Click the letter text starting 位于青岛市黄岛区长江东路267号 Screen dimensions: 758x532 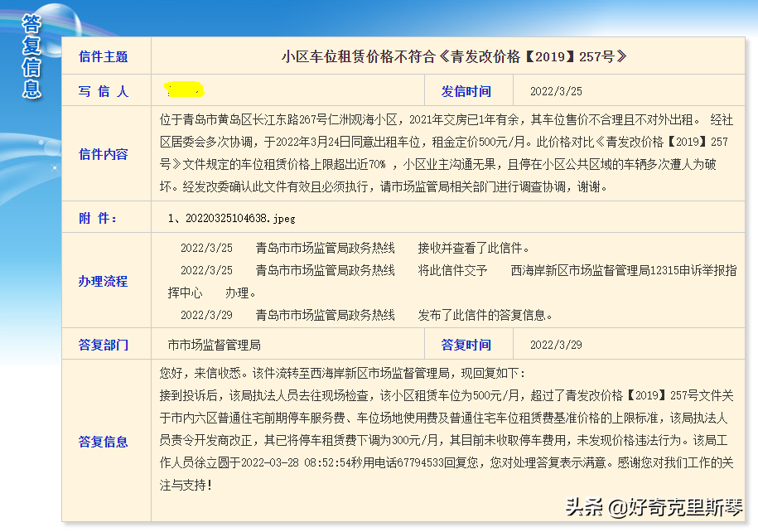447,152
